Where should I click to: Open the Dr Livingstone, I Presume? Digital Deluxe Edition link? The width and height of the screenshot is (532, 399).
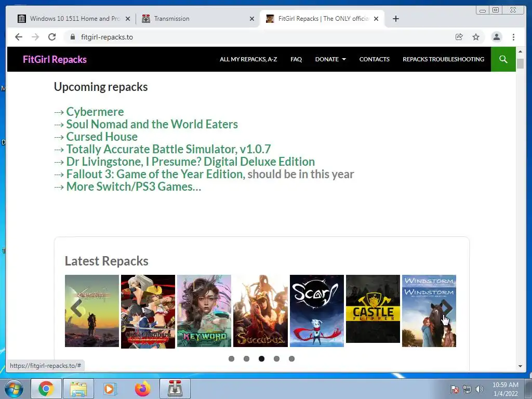pos(190,162)
